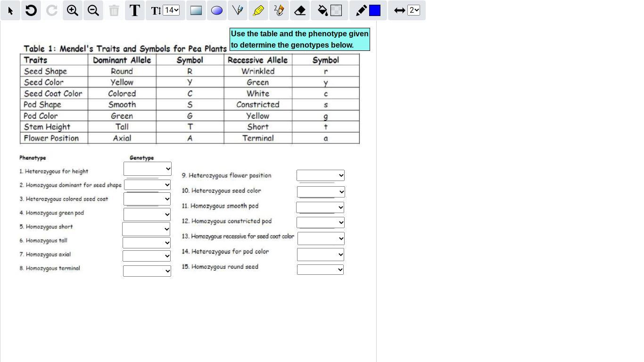Click the table title "Table 1: Mendel's Traits"
The width and height of the screenshot is (644, 362).
click(x=125, y=49)
